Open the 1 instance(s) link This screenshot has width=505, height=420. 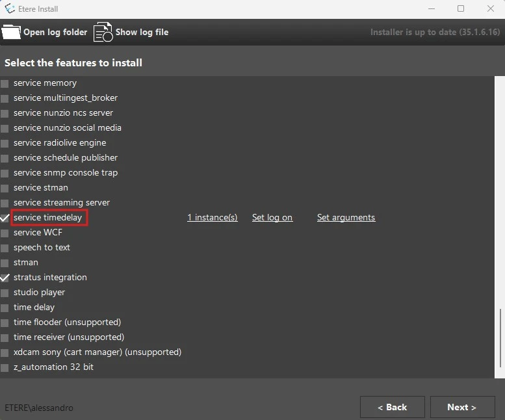click(212, 218)
